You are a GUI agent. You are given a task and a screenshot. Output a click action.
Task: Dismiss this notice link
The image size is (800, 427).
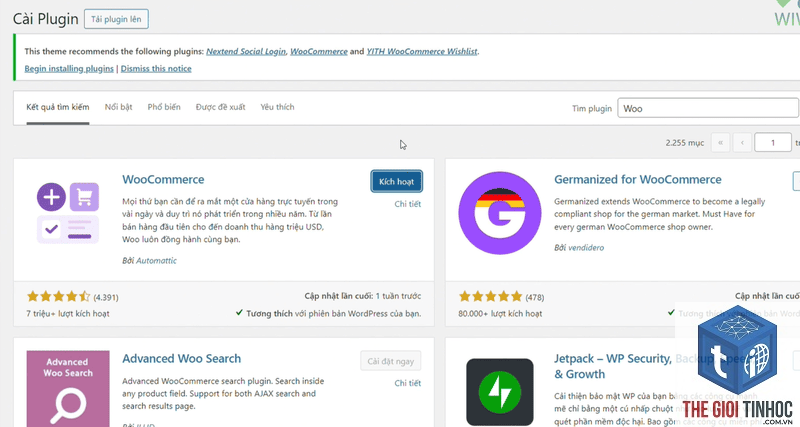pos(156,68)
